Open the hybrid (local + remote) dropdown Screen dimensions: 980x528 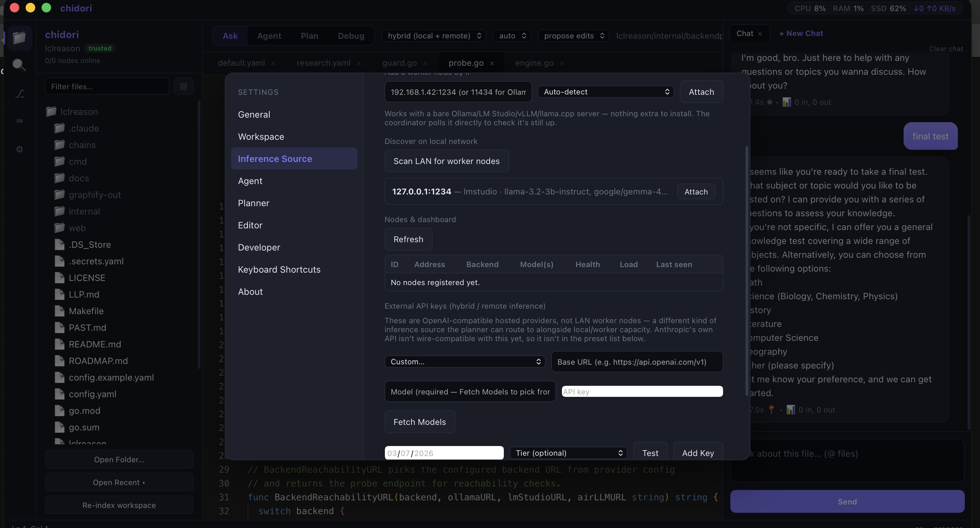434,35
